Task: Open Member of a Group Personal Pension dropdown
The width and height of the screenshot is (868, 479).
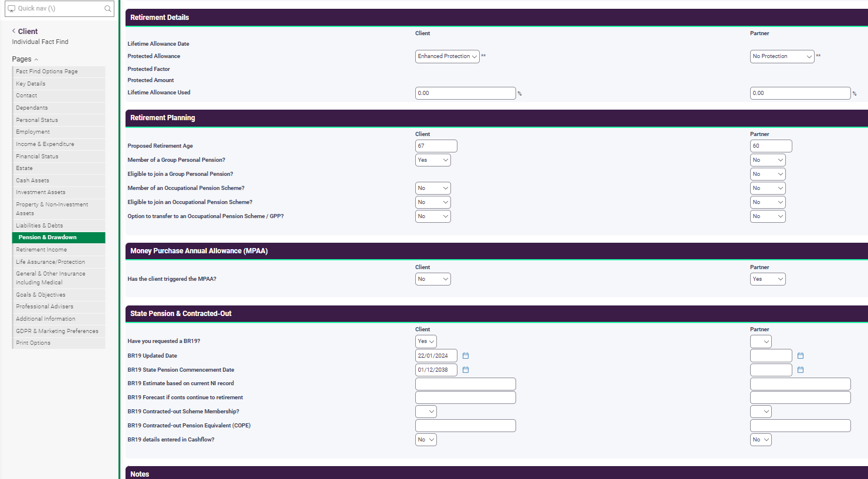Action: [433, 159]
